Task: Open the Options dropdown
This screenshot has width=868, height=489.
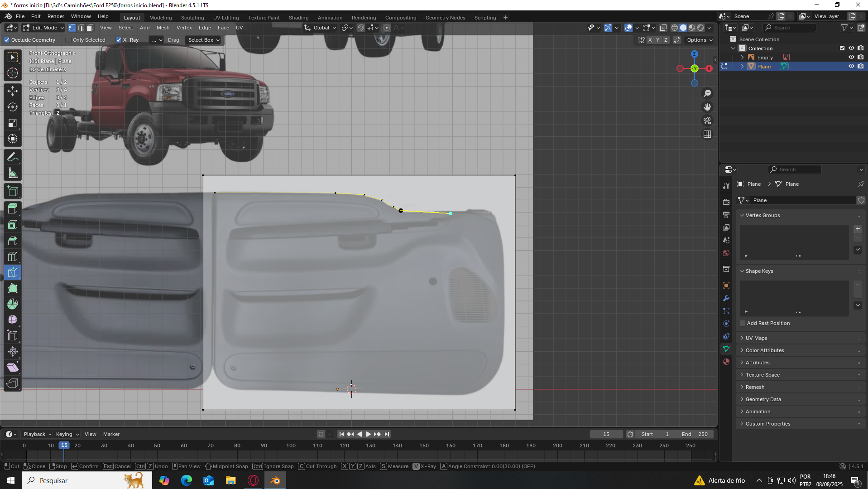Action: [x=700, y=40]
